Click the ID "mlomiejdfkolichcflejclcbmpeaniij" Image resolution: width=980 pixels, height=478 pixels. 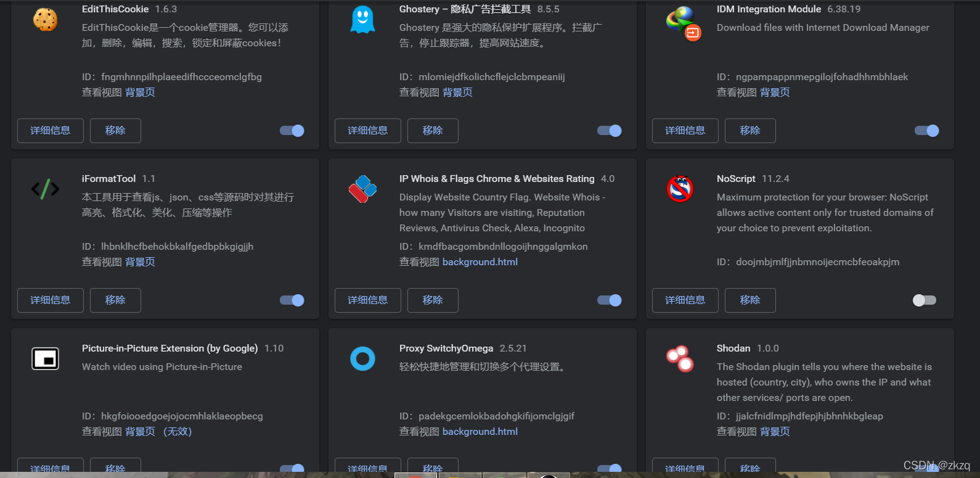pyautogui.click(x=492, y=77)
